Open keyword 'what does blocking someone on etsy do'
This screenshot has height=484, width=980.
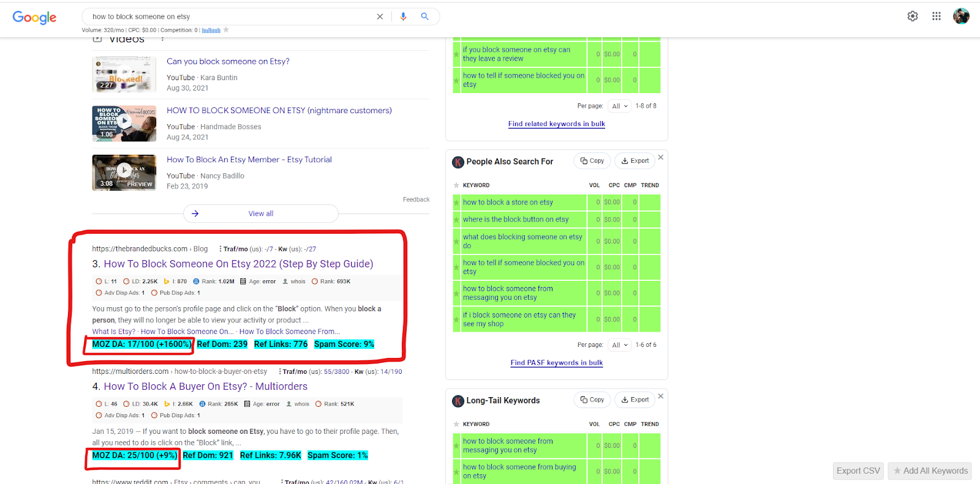click(522, 241)
